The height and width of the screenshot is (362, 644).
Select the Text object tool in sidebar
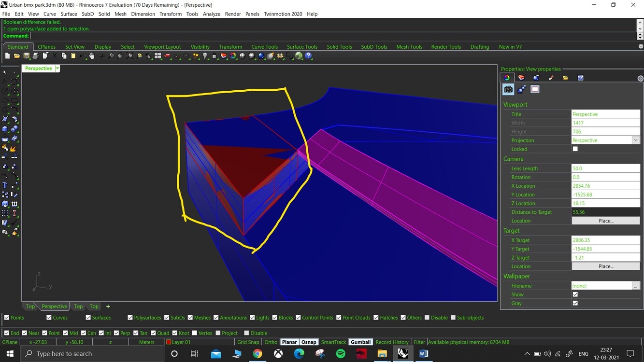[x=5, y=185]
